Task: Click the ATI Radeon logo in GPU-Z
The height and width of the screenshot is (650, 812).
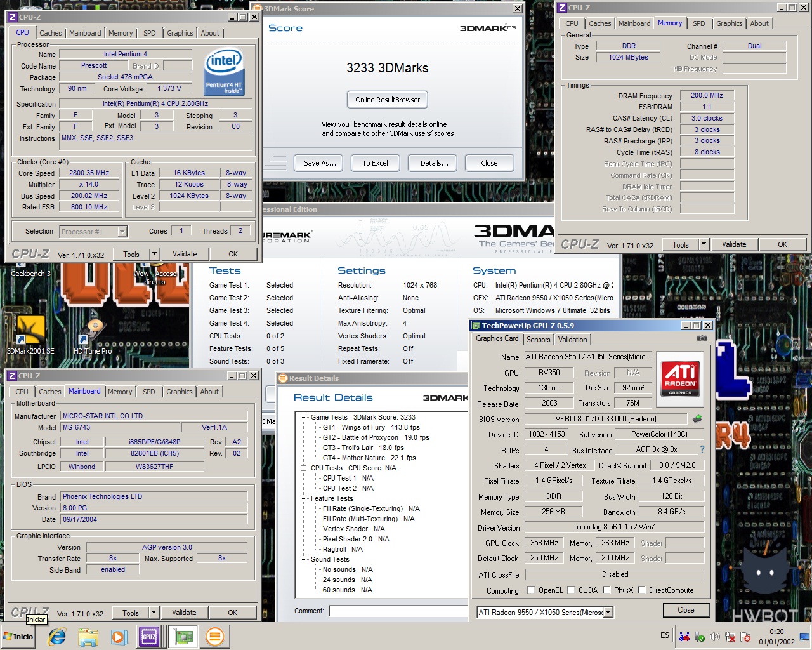Action: click(680, 378)
